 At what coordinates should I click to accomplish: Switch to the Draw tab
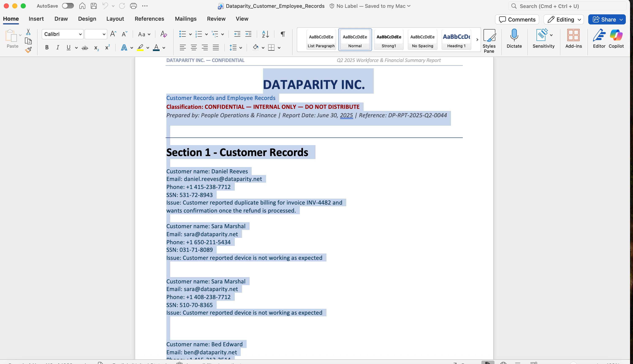point(61,19)
